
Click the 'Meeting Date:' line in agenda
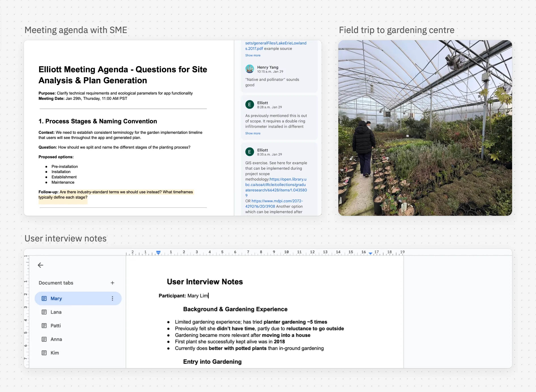coord(83,99)
